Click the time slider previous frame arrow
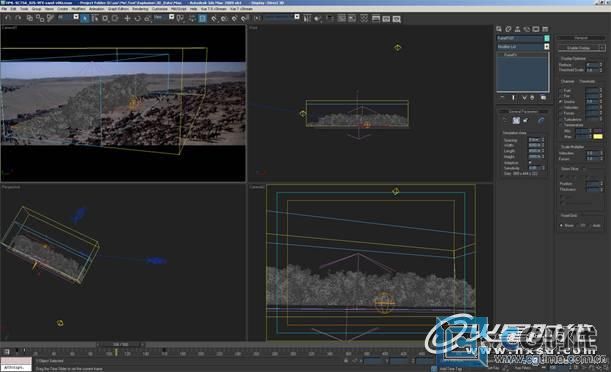 coord(98,344)
